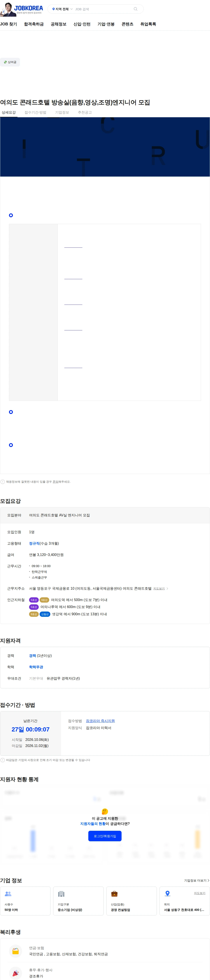Open the 공채정보 menu

(59, 24)
